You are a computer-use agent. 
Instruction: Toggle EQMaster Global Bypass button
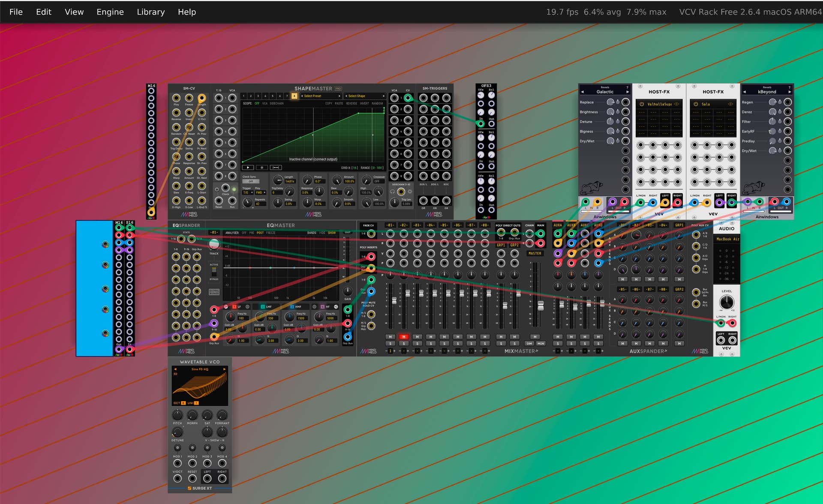click(214, 292)
